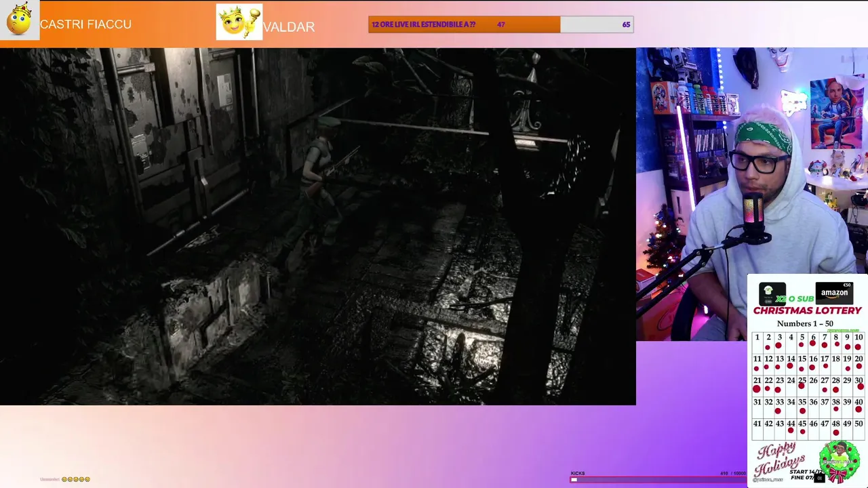This screenshot has height=488, width=868.
Task: Select lottery number 40 cell
Action: (x=859, y=407)
